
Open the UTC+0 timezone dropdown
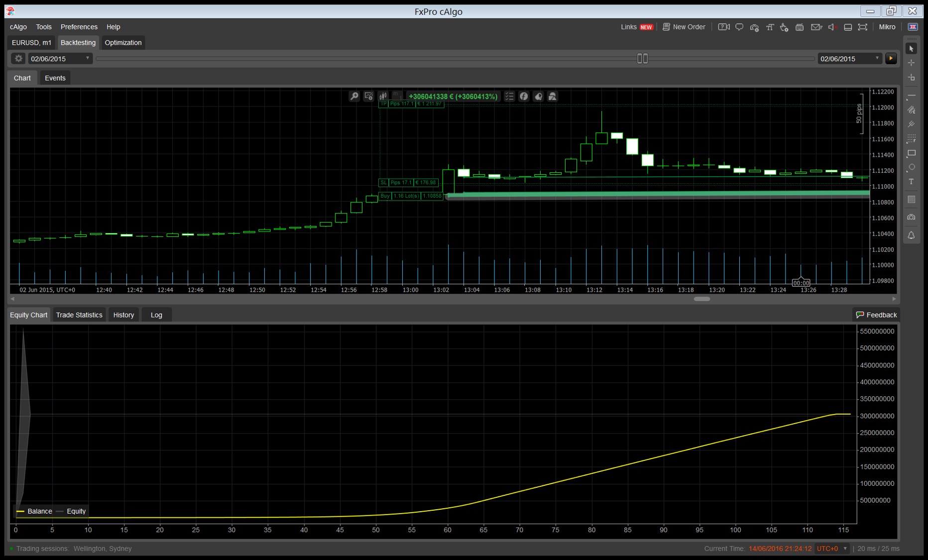coord(832,549)
